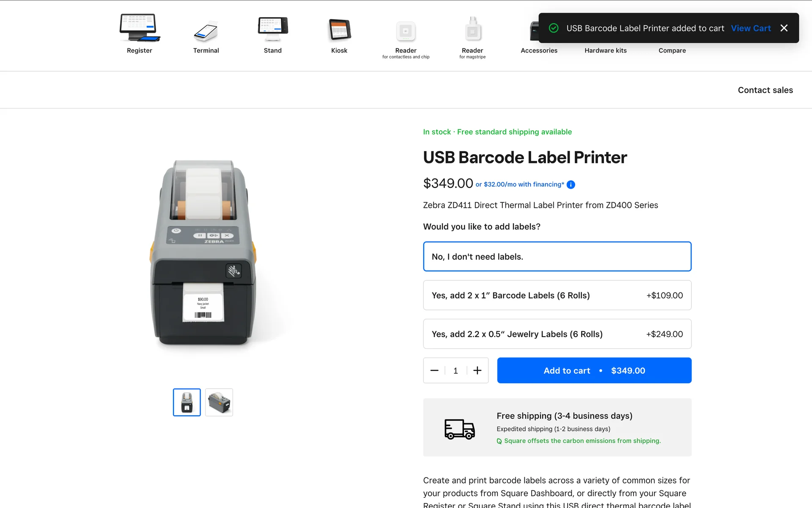Viewport: 812px width, 508px height.
Task: Open the Register hardware icon
Action: point(140,28)
